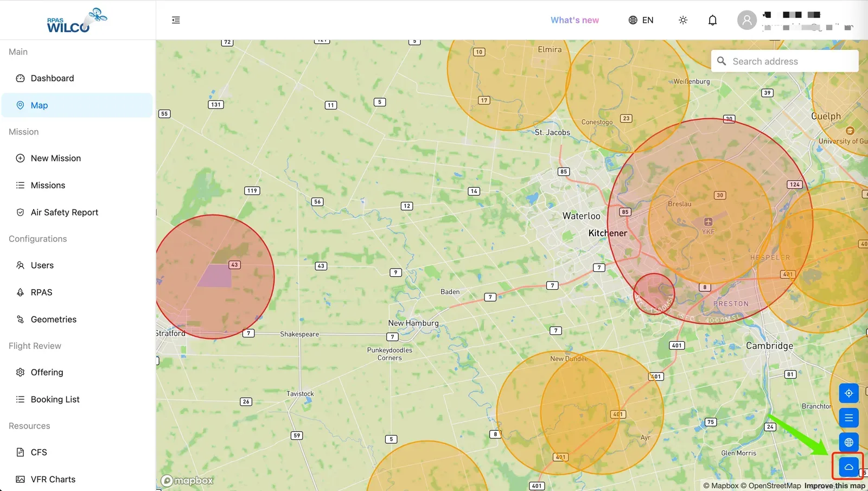Click the small red circle zone near Kitchener

pyautogui.click(x=654, y=294)
